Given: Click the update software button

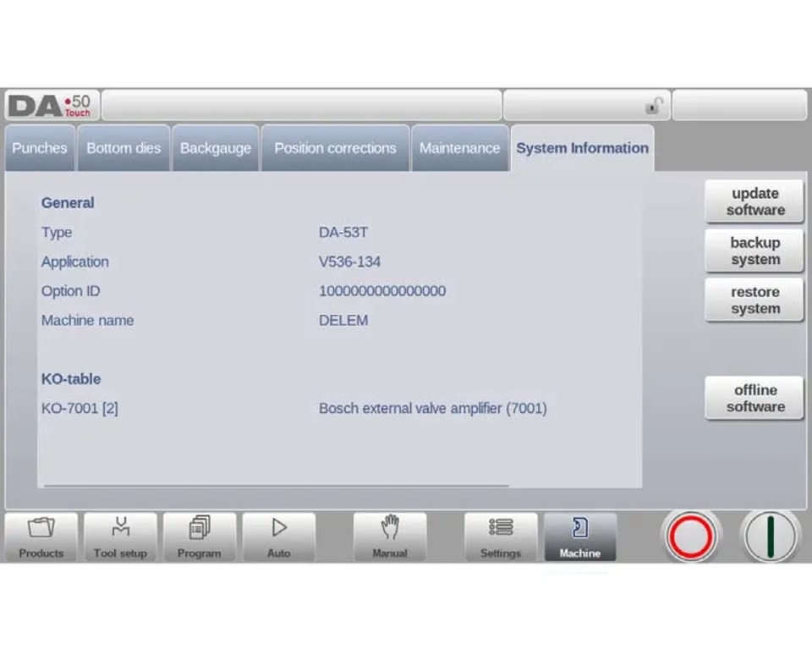Looking at the screenshot, I should [x=754, y=201].
